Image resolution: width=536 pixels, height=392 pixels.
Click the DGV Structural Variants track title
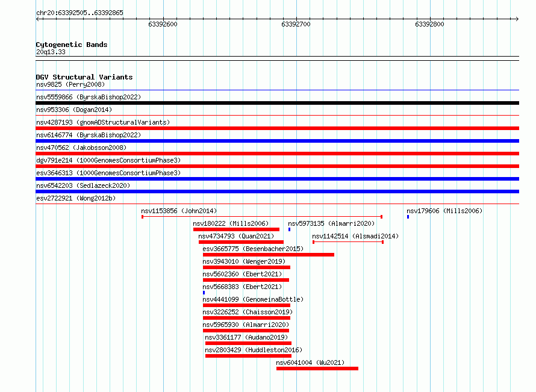[84, 77]
